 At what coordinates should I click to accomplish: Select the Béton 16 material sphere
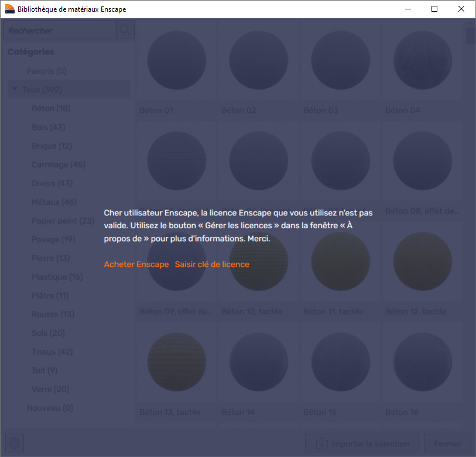point(423,362)
